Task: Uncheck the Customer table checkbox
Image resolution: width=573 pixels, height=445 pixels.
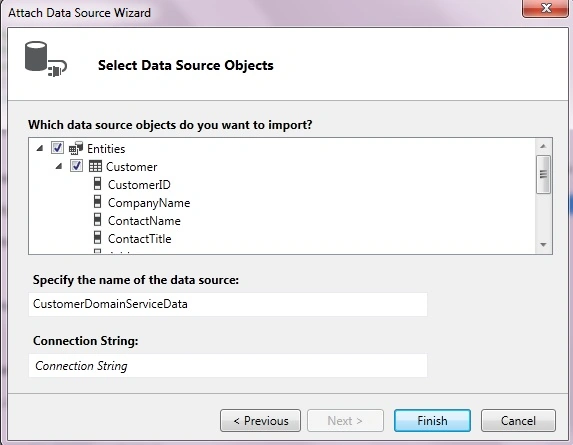Action: [76, 166]
